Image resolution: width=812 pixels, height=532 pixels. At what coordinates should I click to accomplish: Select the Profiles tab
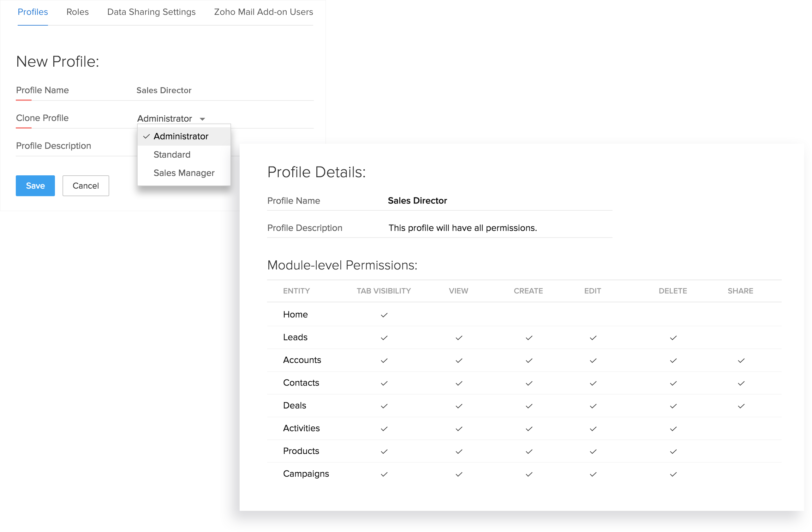(x=33, y=12)
